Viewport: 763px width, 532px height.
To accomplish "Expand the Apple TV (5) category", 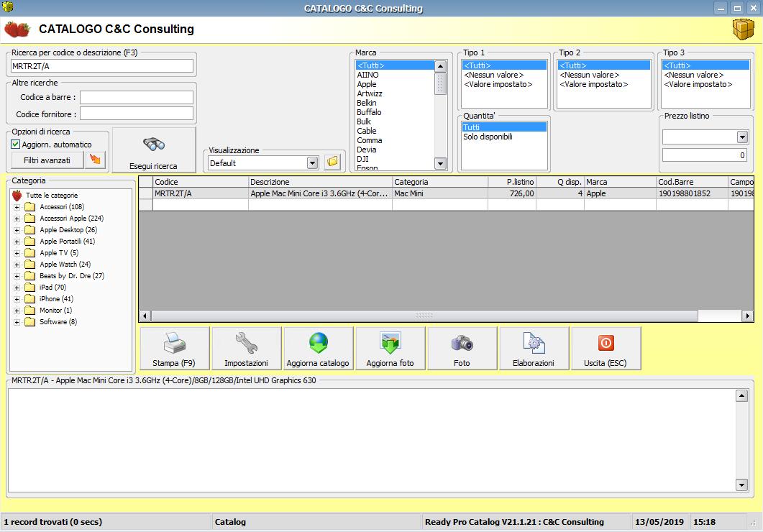I will click(x=17, y=253).
